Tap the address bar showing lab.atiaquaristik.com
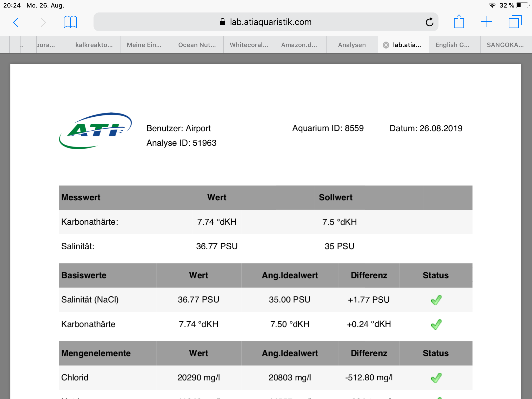The image size is (532, 399). coord(265,22)
